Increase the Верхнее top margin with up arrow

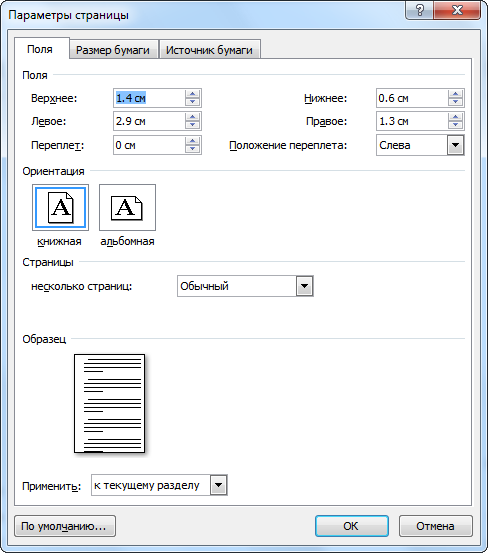(193, 94)
